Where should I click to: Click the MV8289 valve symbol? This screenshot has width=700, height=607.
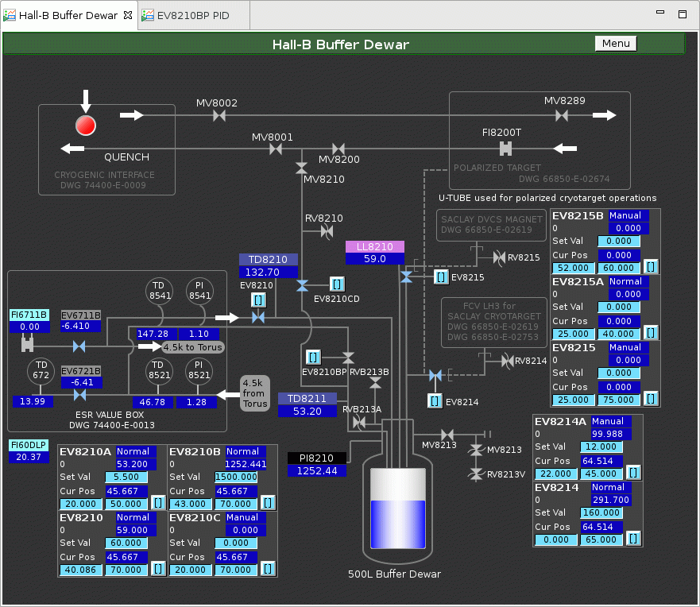562,116
